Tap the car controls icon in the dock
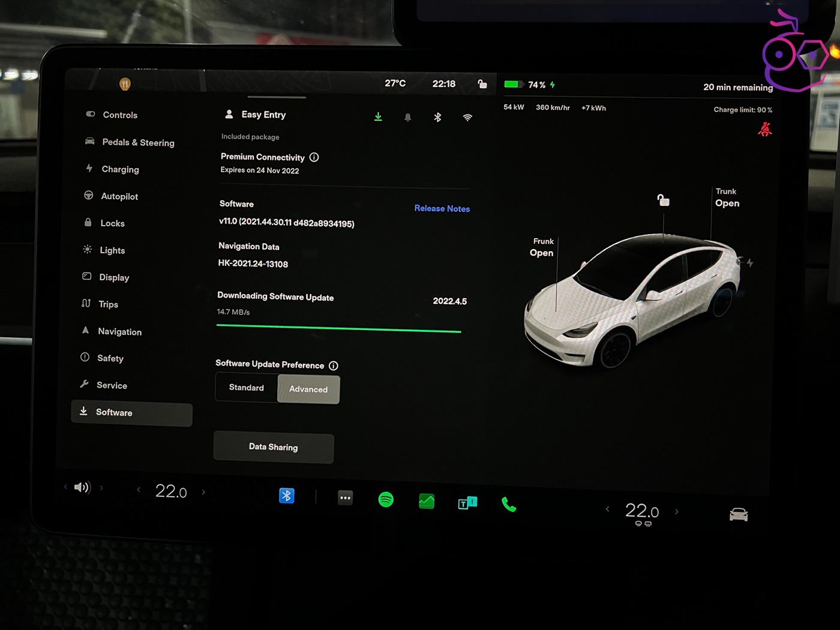The width and height of the screenshot is (840, 630). [x=738, y=515]
